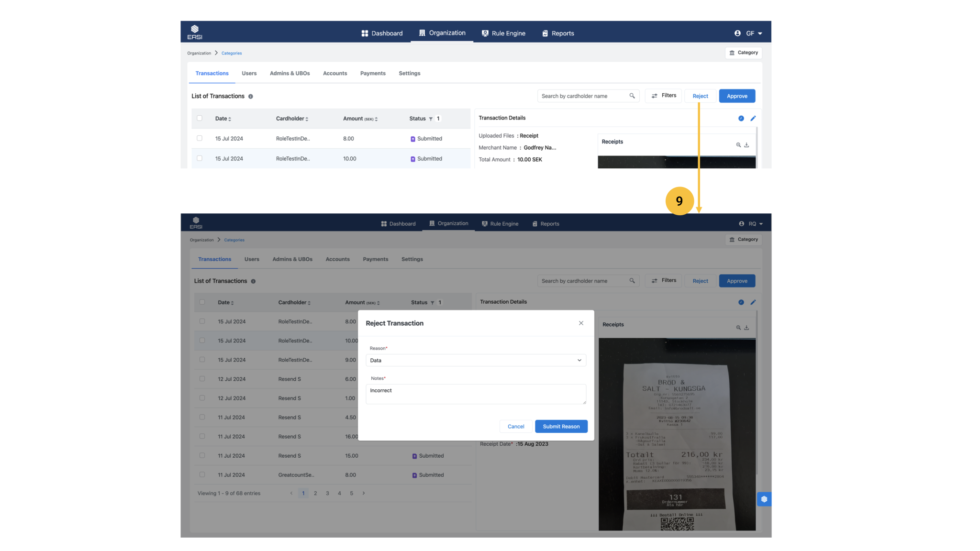
Task: Close the Reject Transaction dialog
Action: pos(581,323)
